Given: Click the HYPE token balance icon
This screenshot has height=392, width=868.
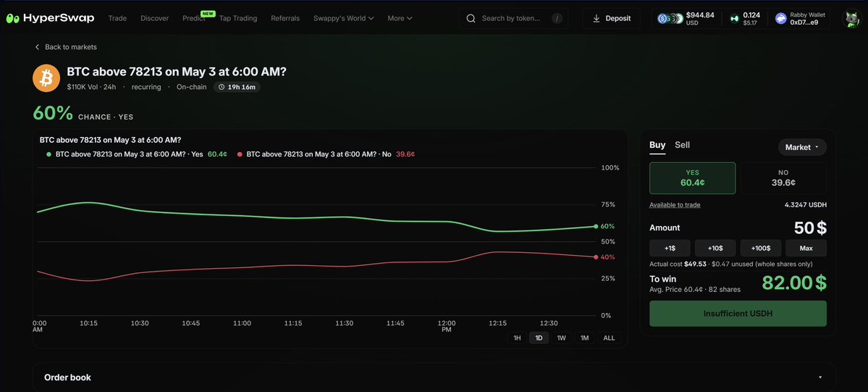Looking at the screenshot, I should (735, 18).
